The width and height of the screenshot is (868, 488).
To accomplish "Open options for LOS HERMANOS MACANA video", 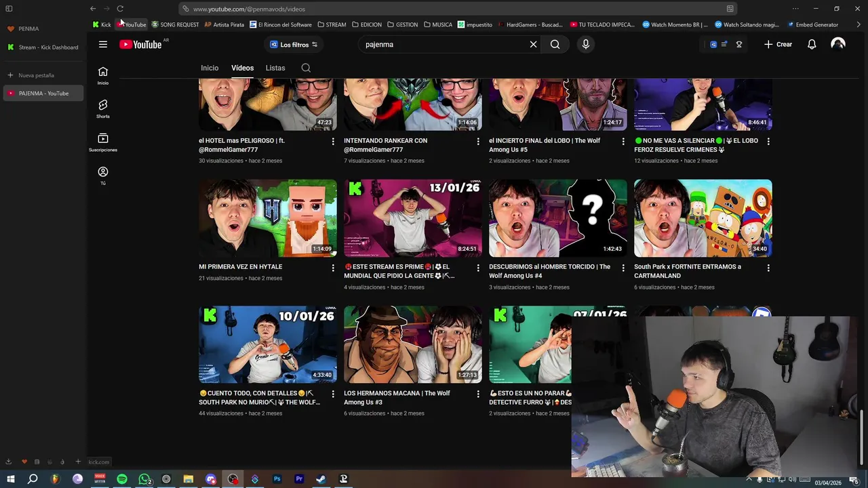I will [x=477, y=394].
